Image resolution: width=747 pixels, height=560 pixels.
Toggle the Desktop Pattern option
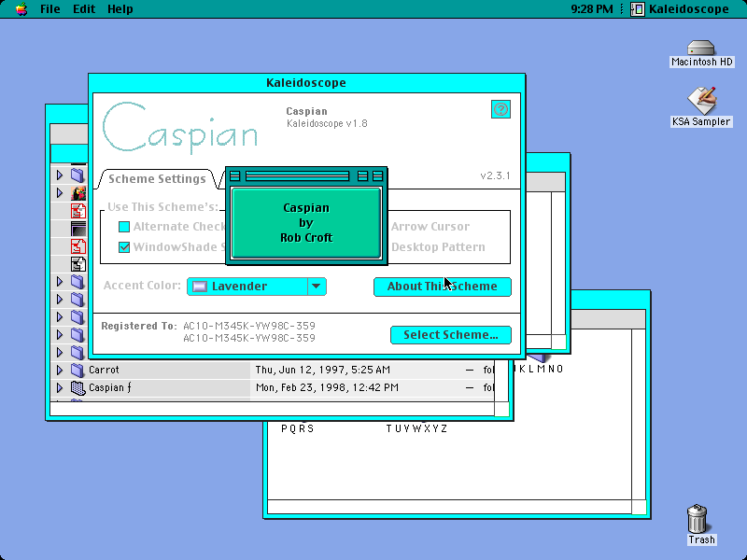point(438,247)
